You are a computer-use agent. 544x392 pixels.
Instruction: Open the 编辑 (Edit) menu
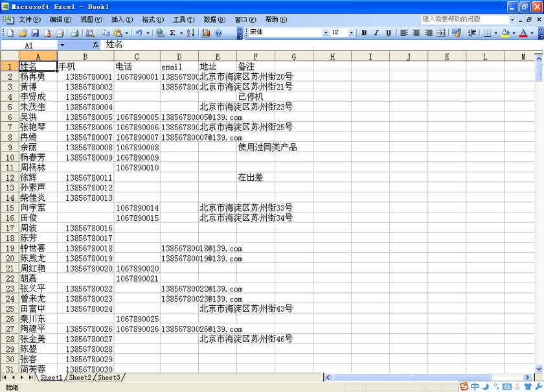pos(60,19)
